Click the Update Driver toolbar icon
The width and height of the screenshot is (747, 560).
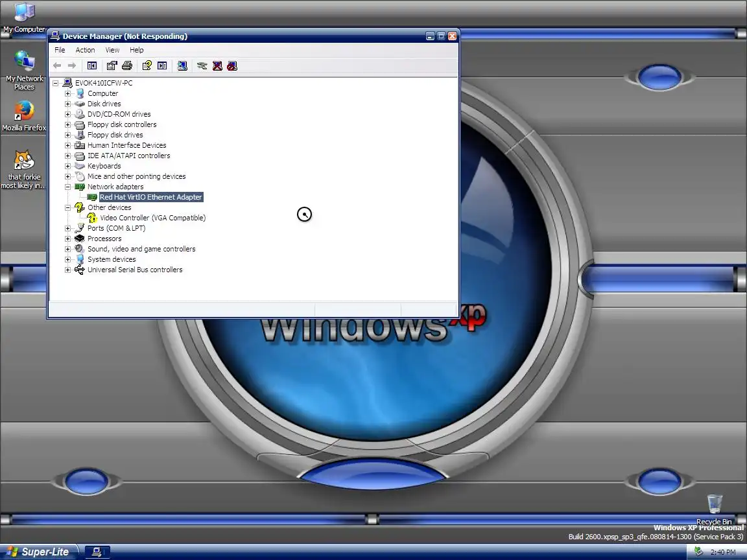tap(202, 65)
